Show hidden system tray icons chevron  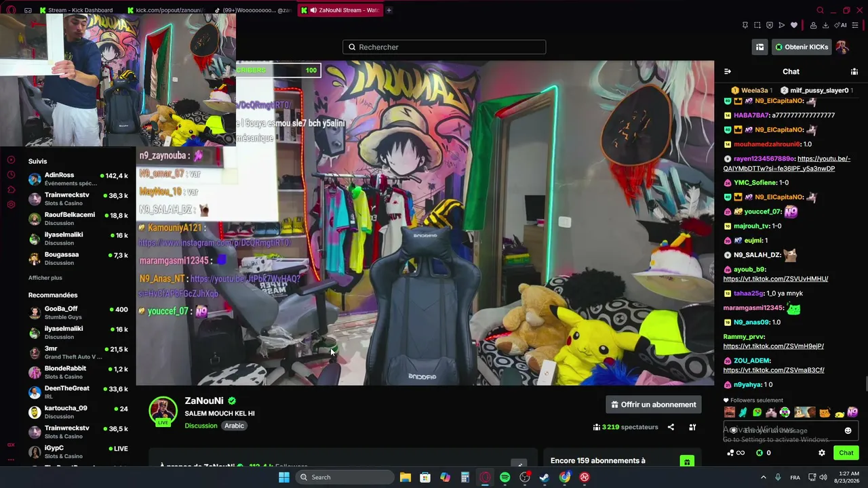[x=763, y=477]
